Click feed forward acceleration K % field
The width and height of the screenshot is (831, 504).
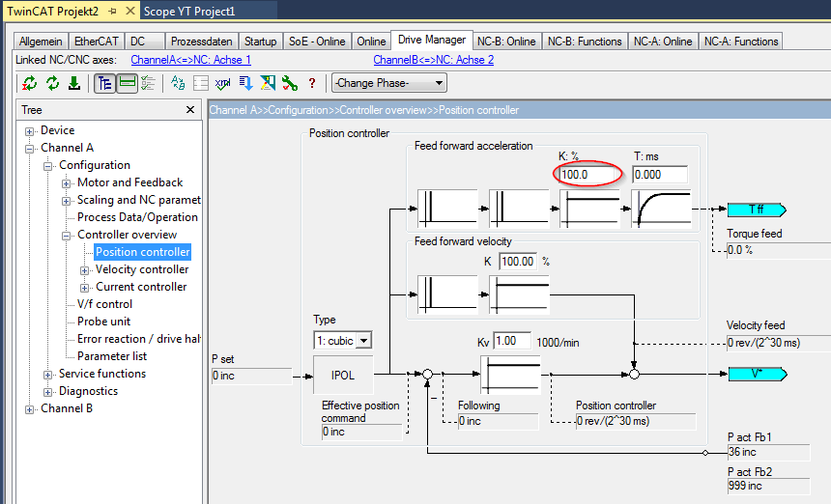[587, 174]
